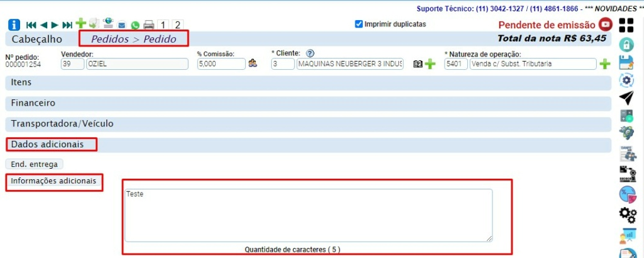Click the vendor code field 39
Screen dimensions: 644x258
click(72, 64)
